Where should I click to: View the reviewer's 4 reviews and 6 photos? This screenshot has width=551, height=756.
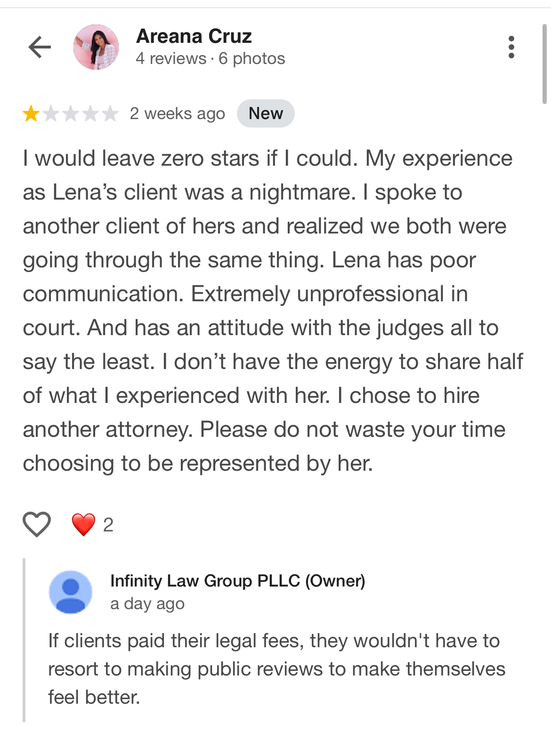coord(210,59)
